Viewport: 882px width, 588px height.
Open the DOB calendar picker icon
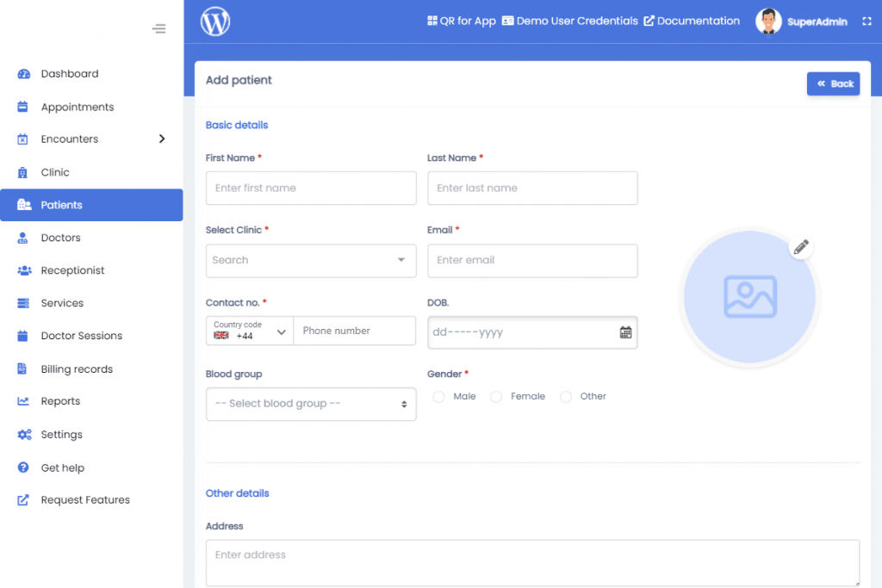[x=625, y=332]
